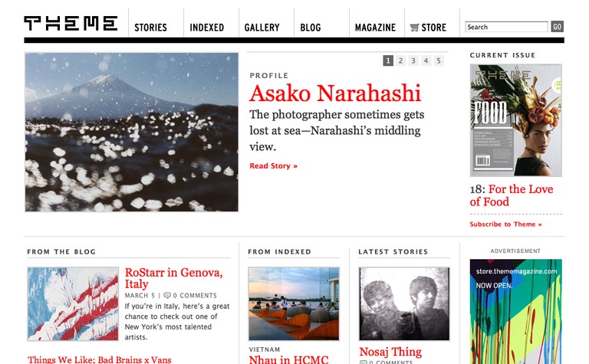
Task: Open the INDEXED navigation item
Action: click(x=206, y=28)
